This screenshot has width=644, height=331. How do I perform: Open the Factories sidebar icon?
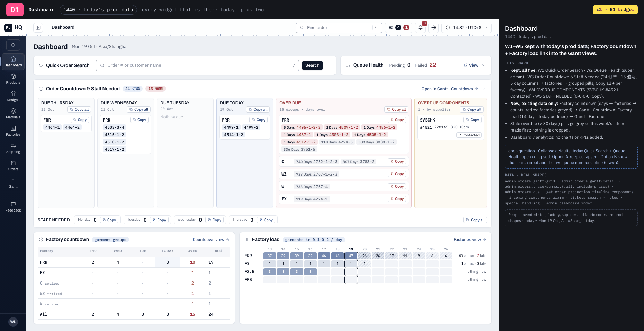(13, 131)
